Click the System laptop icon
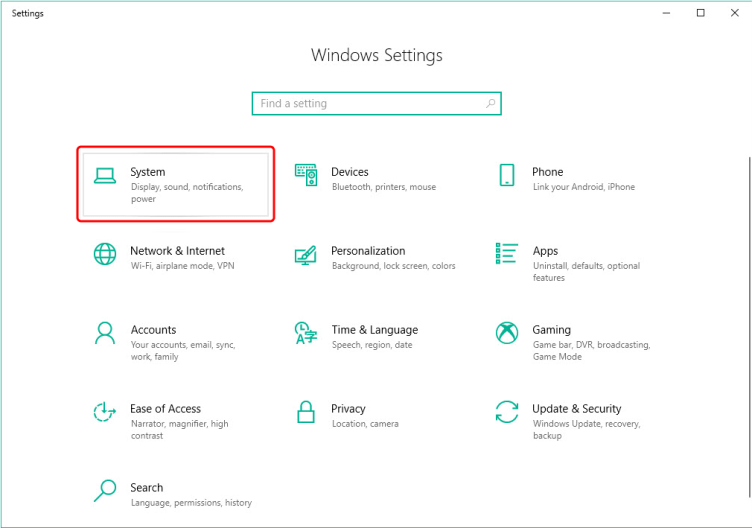Image resolution: width=752 pixels, height=528 pixels. [x=105, y=176]
